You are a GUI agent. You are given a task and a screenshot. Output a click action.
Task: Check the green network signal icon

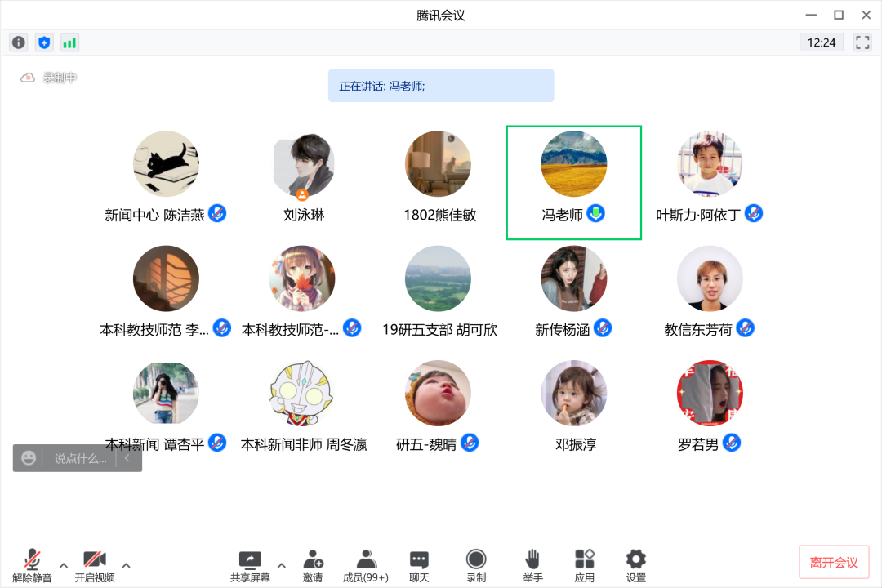click(x=69, y=42)
